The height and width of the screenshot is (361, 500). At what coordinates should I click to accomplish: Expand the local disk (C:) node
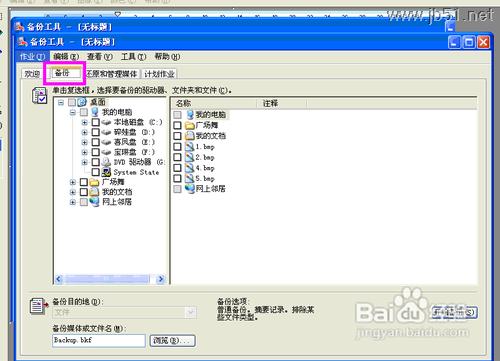pyautogui.click(x=85, y=122)
